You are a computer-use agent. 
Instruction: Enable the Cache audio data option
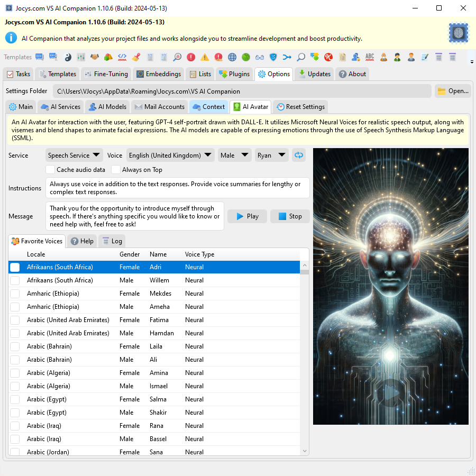click(x=50, y=170)
